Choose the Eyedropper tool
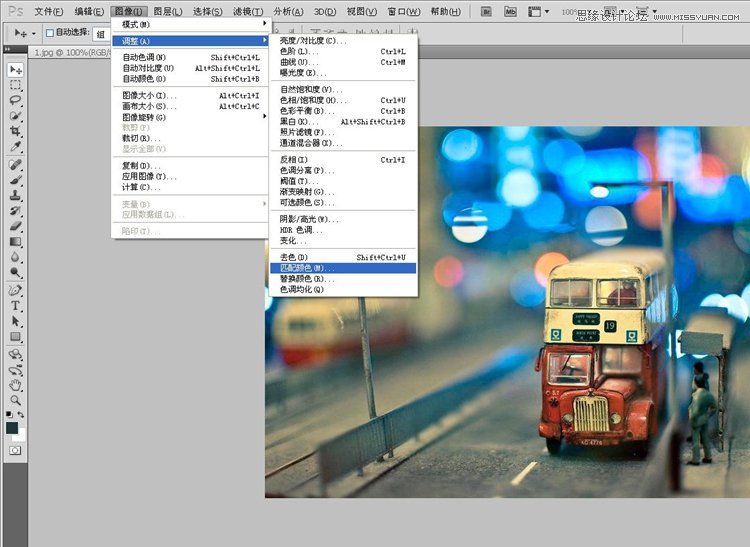The width and height of the screenshot is (750, 547). pyautogui.click(x=16, y=147)
